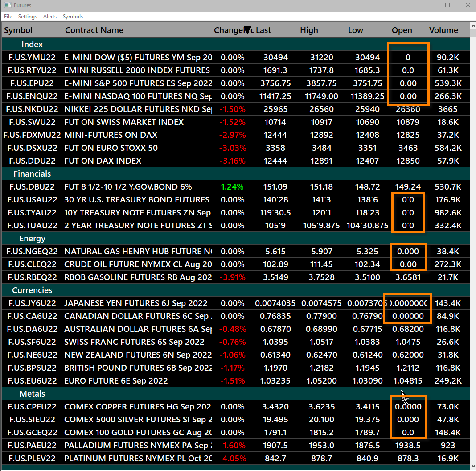Select symbol F.US.NKDU22
This screenshot has height=471, width=476.
[x=32, y=109]
